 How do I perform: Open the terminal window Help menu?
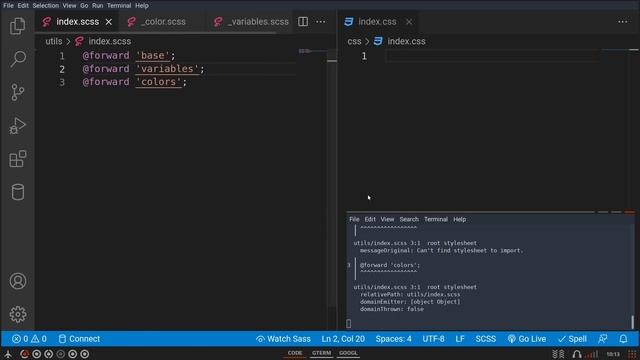[x=460, y=219]
